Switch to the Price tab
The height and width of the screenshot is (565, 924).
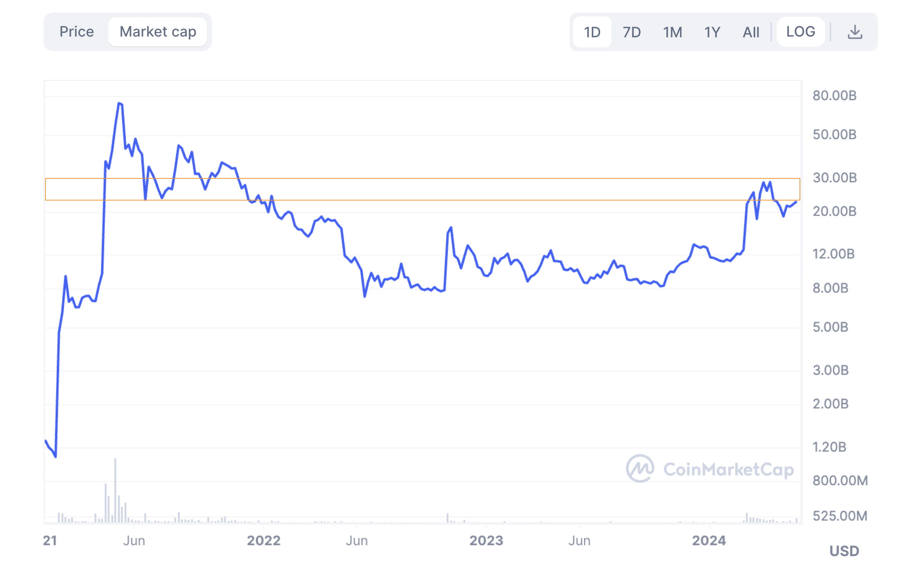tap(76, 32)
